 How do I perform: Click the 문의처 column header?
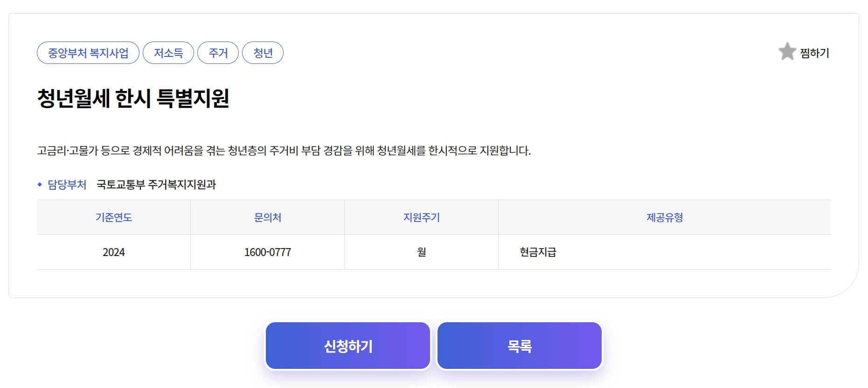pos(267,217)
